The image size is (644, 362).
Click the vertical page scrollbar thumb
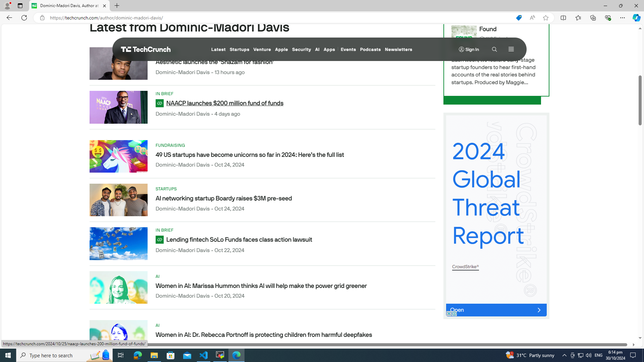coord(640,101)
